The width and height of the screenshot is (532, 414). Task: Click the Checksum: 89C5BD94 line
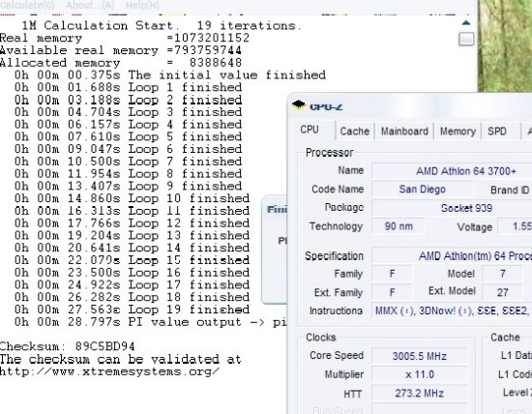[x=67, y=346]
